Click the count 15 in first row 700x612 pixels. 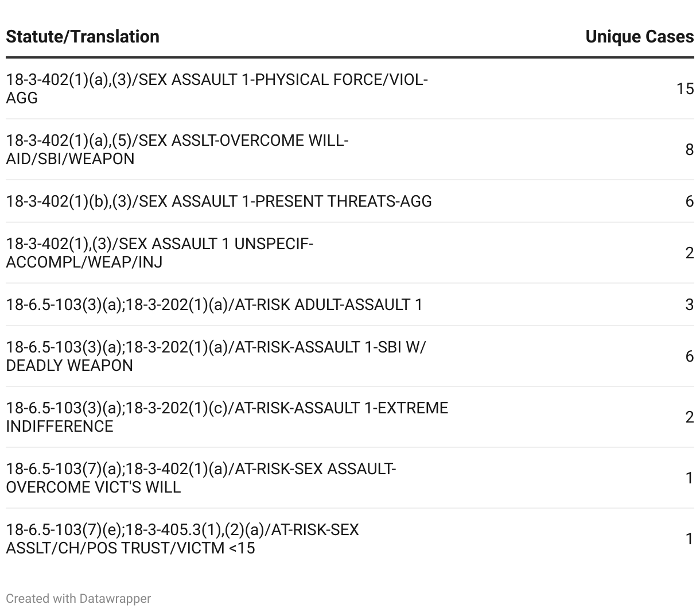tap(685, 89)
